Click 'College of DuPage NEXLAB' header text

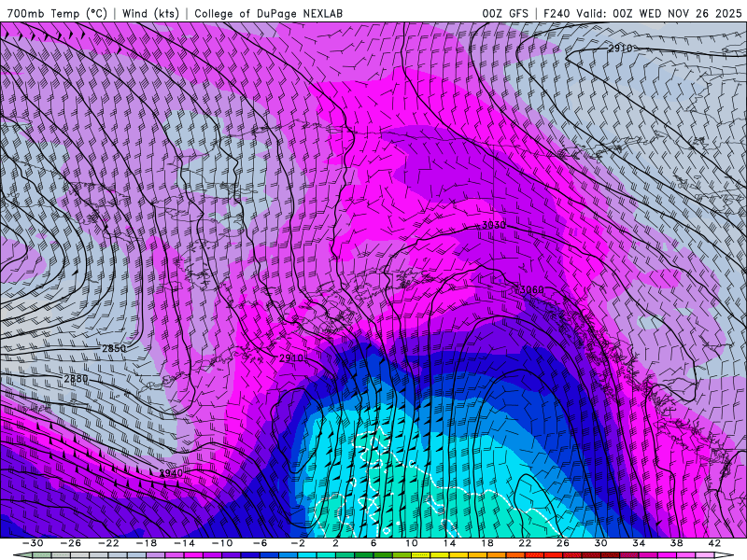[268, 13]
